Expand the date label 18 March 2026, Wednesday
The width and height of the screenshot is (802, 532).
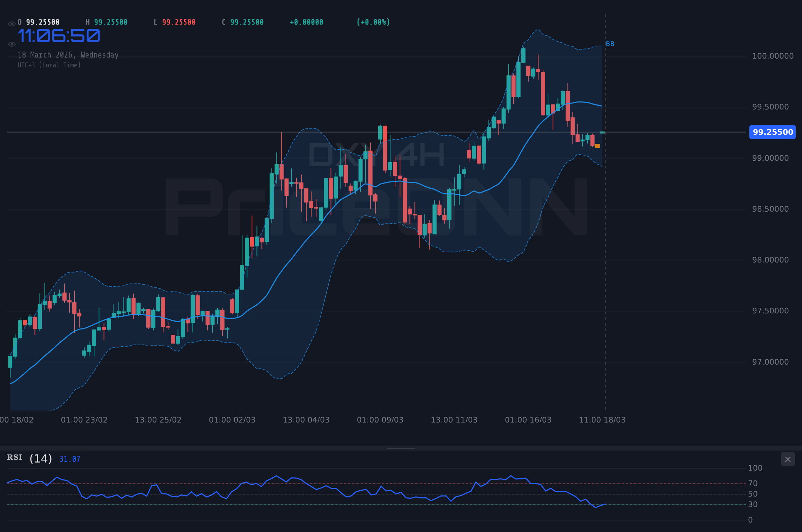[x=68, y=55]
